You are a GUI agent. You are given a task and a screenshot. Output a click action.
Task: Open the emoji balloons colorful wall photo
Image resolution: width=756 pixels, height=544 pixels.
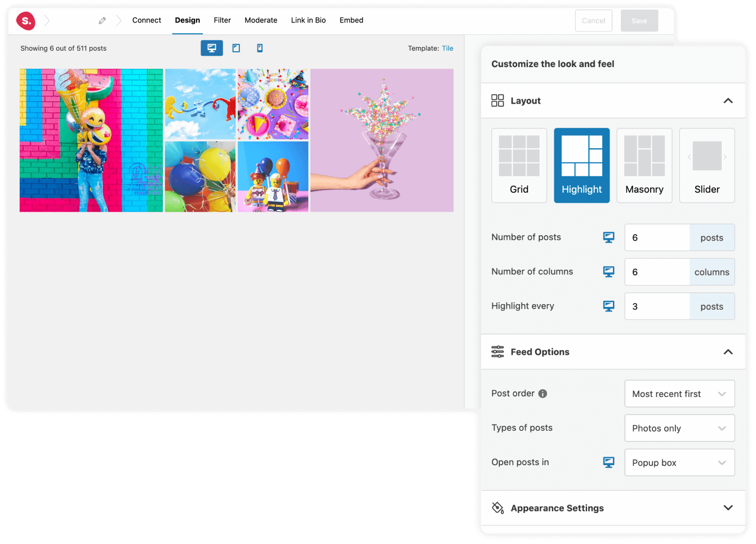(91, 140)
